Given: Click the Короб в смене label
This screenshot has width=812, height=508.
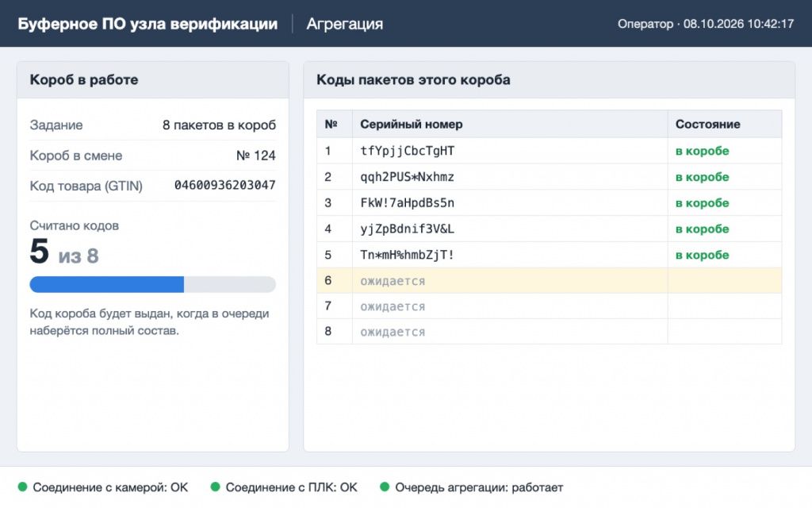Looking at the screenshot, I should (76, 156).
